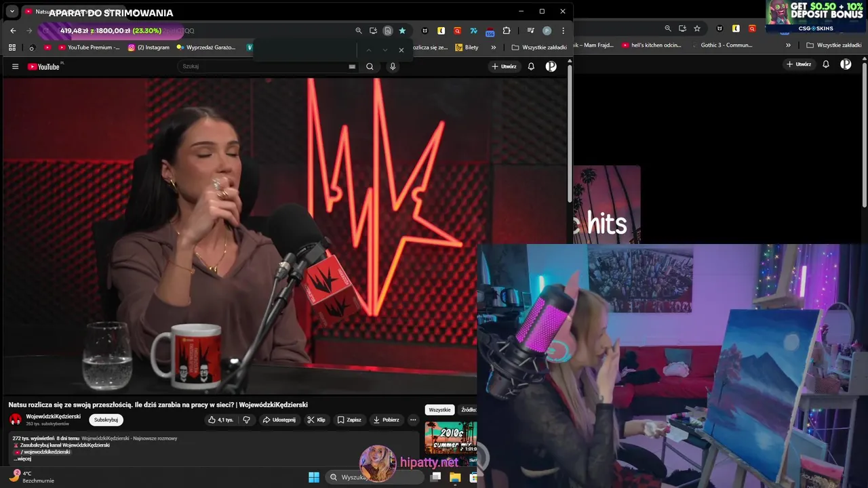Click the install app icon in back window
This screenshot has width=868, height=488.
(x=682, y=28)
